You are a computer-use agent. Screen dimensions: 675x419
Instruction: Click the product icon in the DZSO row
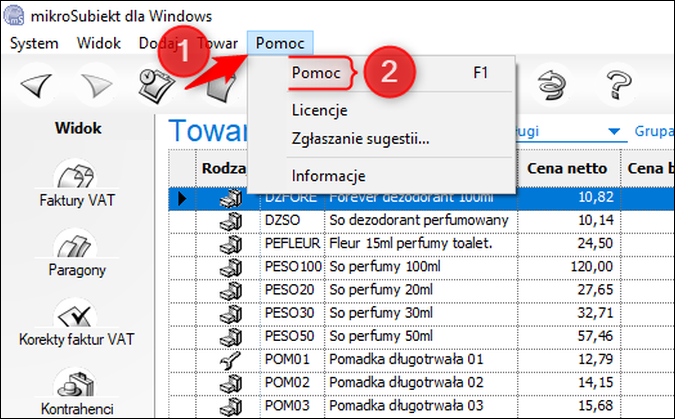coord(230,221)
